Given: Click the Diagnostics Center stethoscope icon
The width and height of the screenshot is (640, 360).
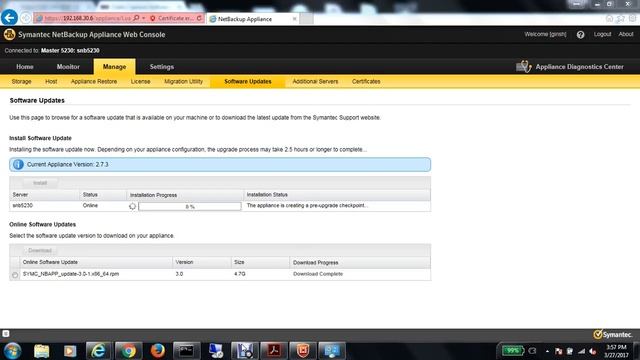Looking at the screenshot, I should coord(524,66).
